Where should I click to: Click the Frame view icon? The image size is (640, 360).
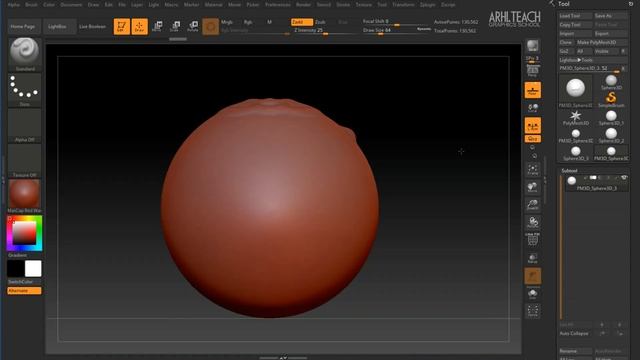tap(533, 170)
